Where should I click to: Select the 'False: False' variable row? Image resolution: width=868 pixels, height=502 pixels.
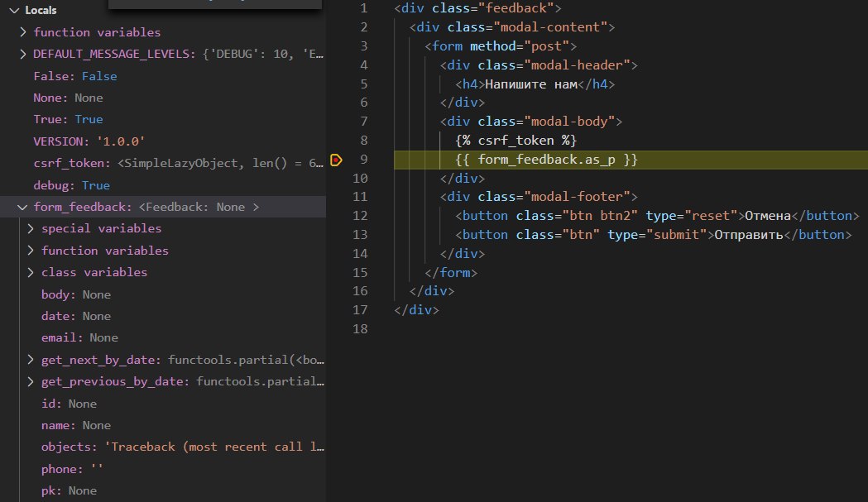tap(163, 76)
